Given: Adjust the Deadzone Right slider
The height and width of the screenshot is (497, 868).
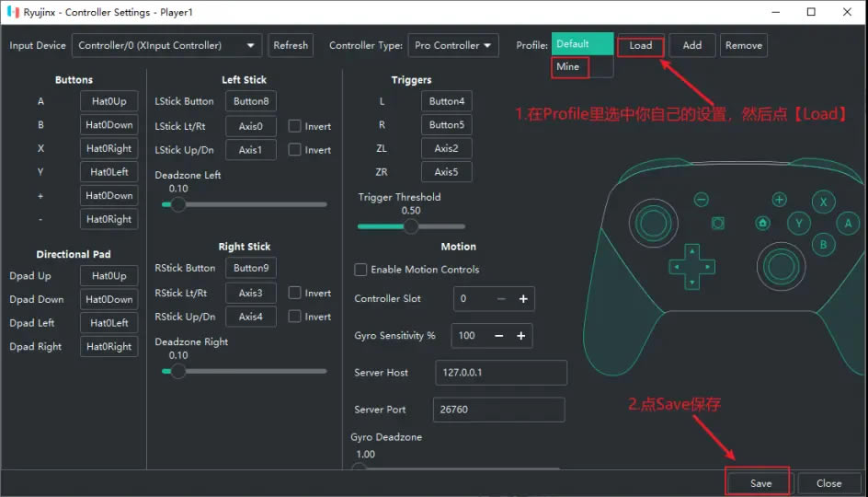Looking at the screenshot, I should coord(245,371).
